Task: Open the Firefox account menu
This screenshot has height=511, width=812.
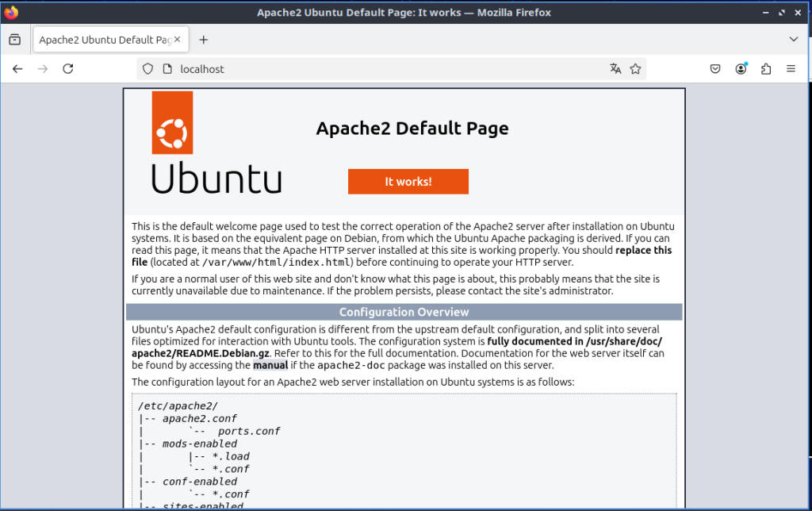Action: pos(741,68)
